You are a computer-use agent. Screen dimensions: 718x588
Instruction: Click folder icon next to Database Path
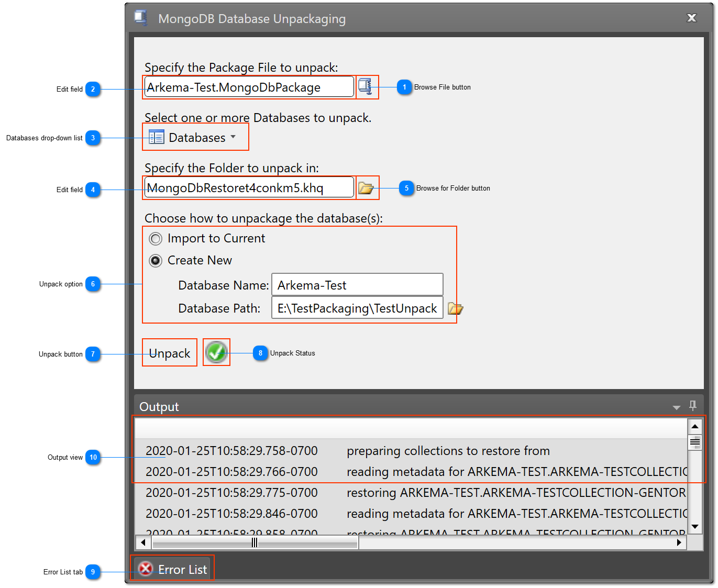(x=456, y=308)
